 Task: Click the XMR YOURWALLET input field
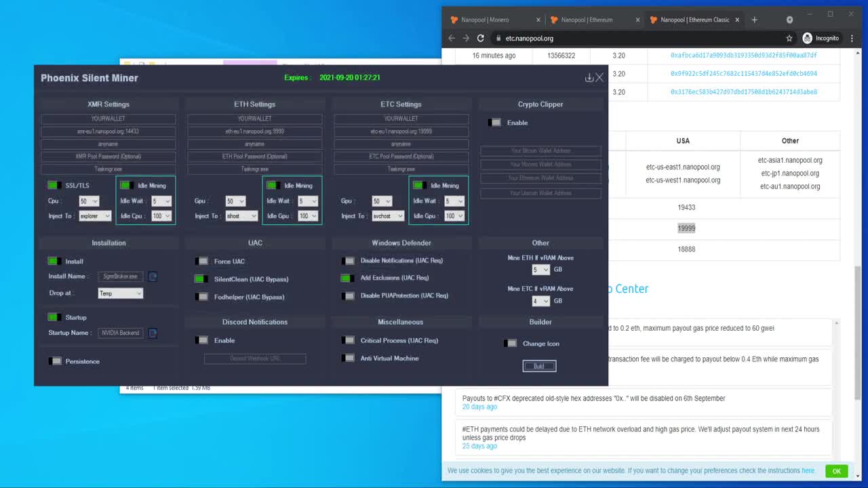tap(108, 119)
